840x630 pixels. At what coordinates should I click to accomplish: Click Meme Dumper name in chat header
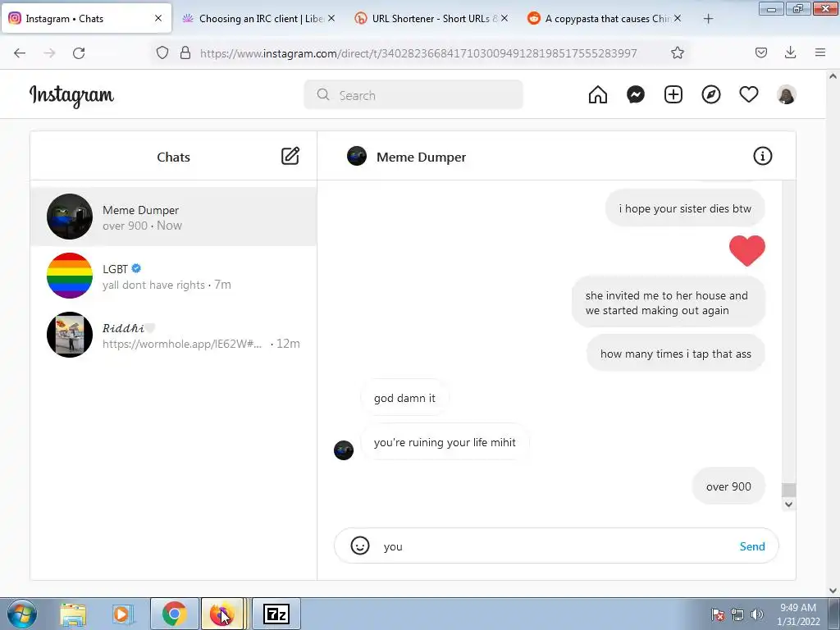click(x=421, y=157)
